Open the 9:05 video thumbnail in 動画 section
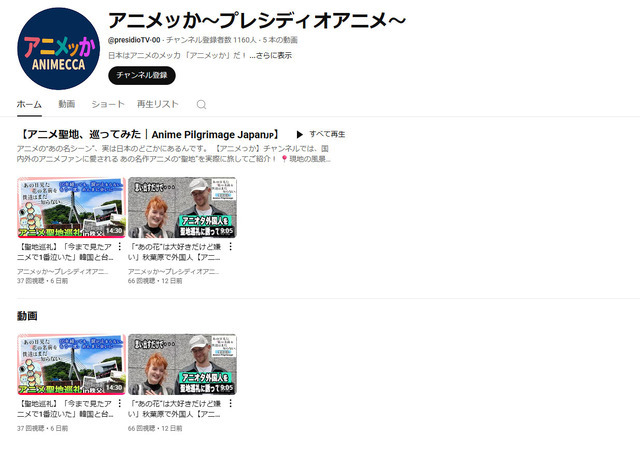 182,364
